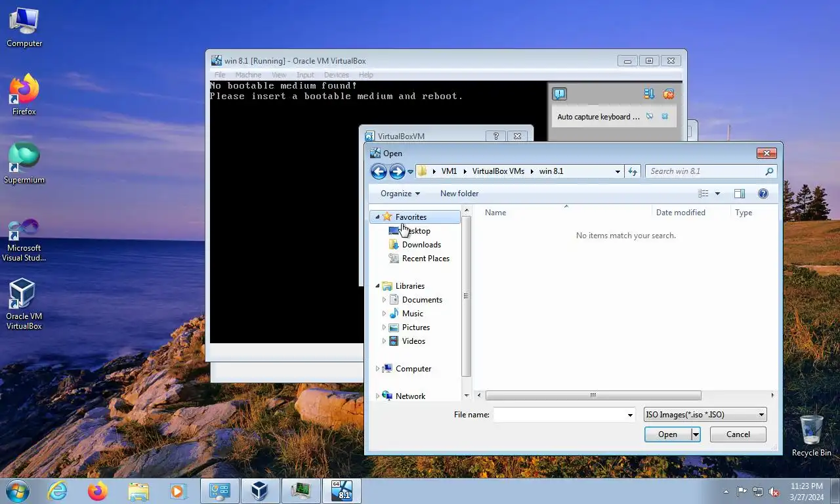
Task: Click the Forward arrow in Open dialog
Action: pos(397,171)
